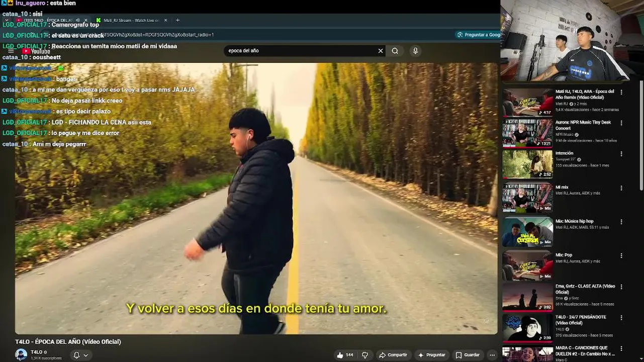Open T4LO - 24/7 PENSÁNDOTE thumbnail

point(527,328)
